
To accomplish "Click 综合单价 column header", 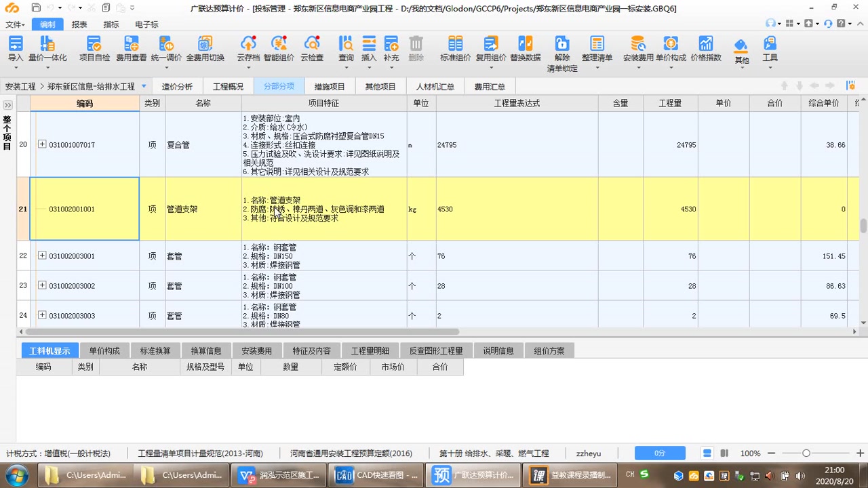I will point(823,103).
